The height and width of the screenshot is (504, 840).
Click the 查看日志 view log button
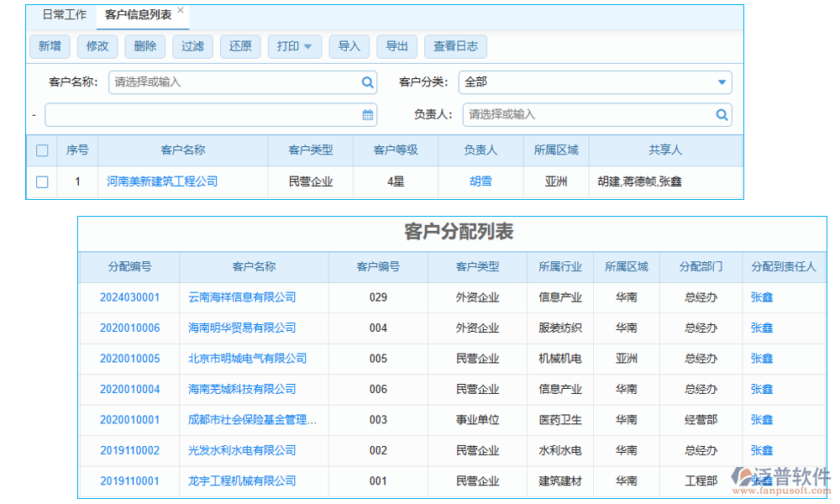point(456,46)
